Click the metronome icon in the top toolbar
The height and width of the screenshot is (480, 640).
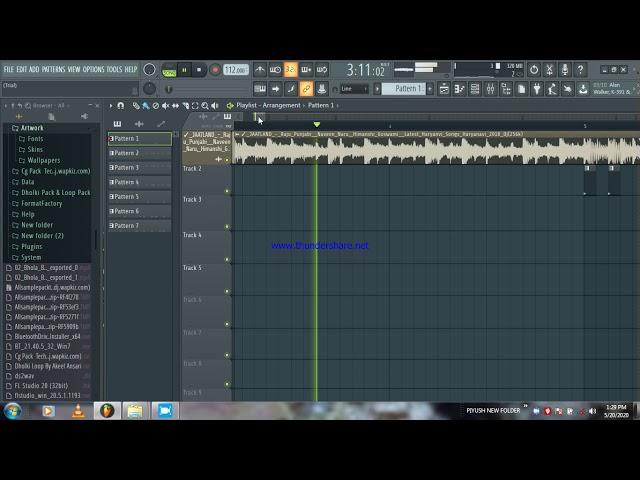[x=260, y=70]
